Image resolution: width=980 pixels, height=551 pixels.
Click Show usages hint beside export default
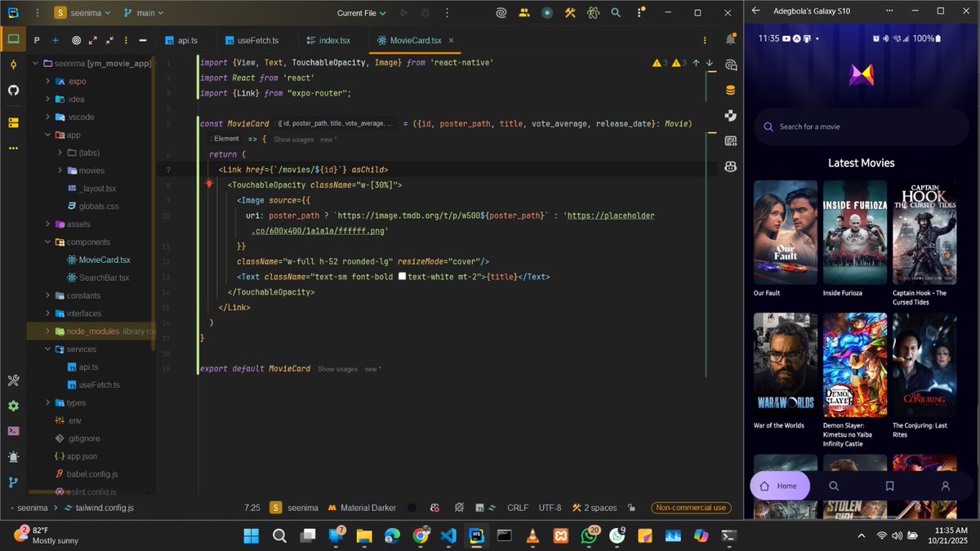tap(337, 369)
